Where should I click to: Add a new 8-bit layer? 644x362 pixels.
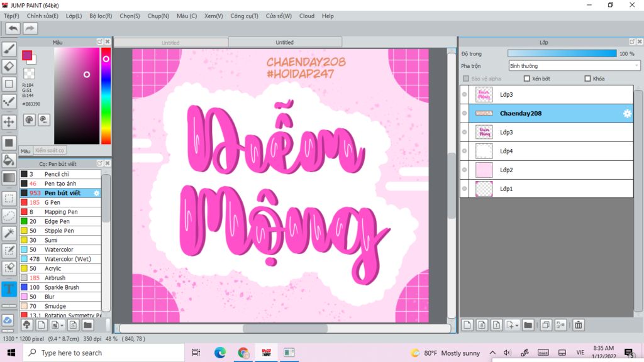click(482, 325)
